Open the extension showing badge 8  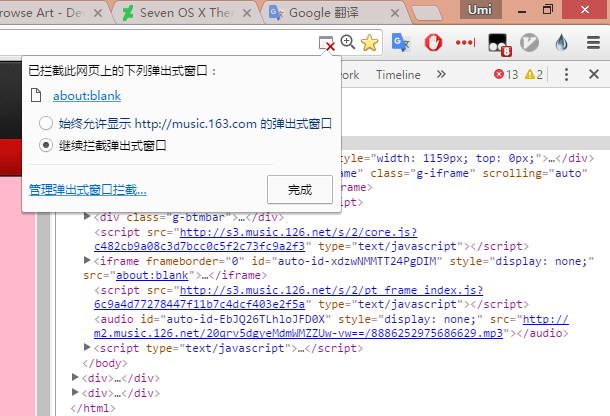[498, 43]
